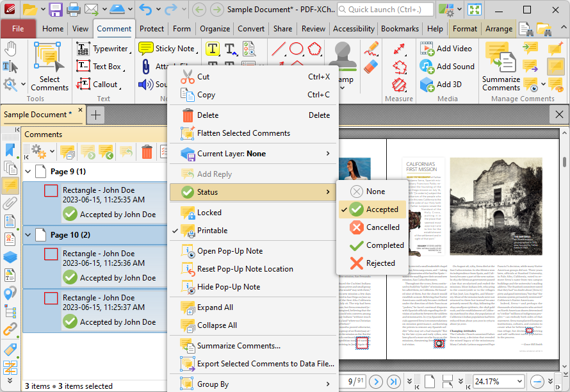Image resolution: width=570 pixels, height=392 pixels.
Task: Click the go to last page button
Action: [x=393, y=381]
